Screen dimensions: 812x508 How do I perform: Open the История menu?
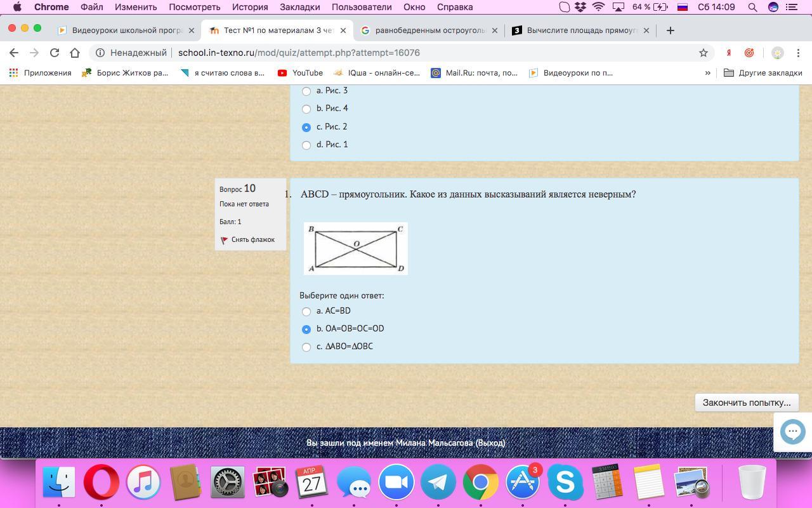pos(250,7)
